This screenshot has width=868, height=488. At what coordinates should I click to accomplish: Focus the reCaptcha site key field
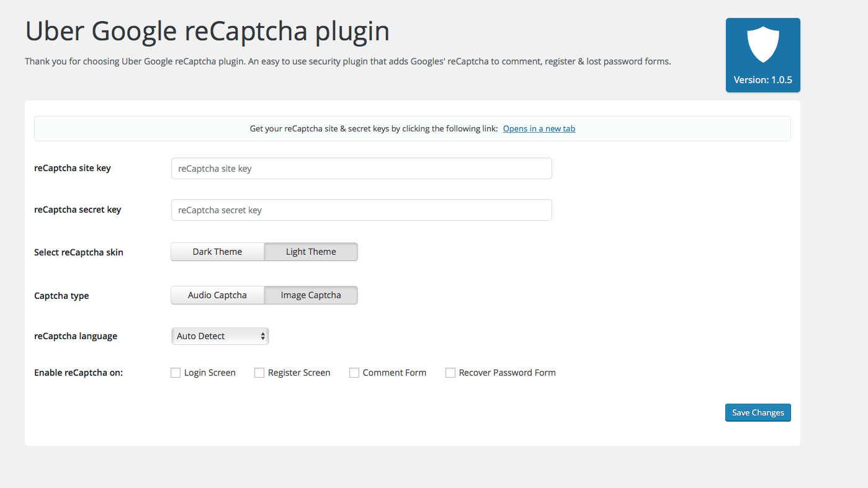361,169
